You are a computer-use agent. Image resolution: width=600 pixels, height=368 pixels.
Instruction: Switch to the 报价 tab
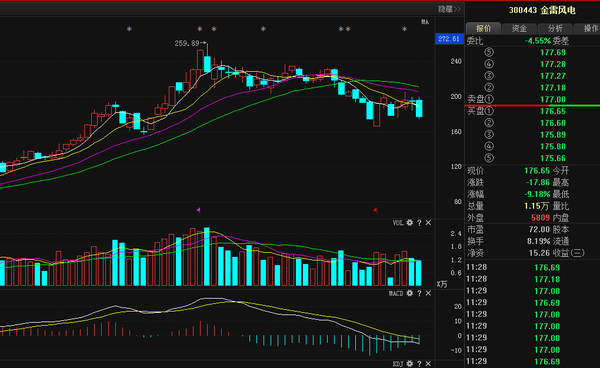point(483,28)
